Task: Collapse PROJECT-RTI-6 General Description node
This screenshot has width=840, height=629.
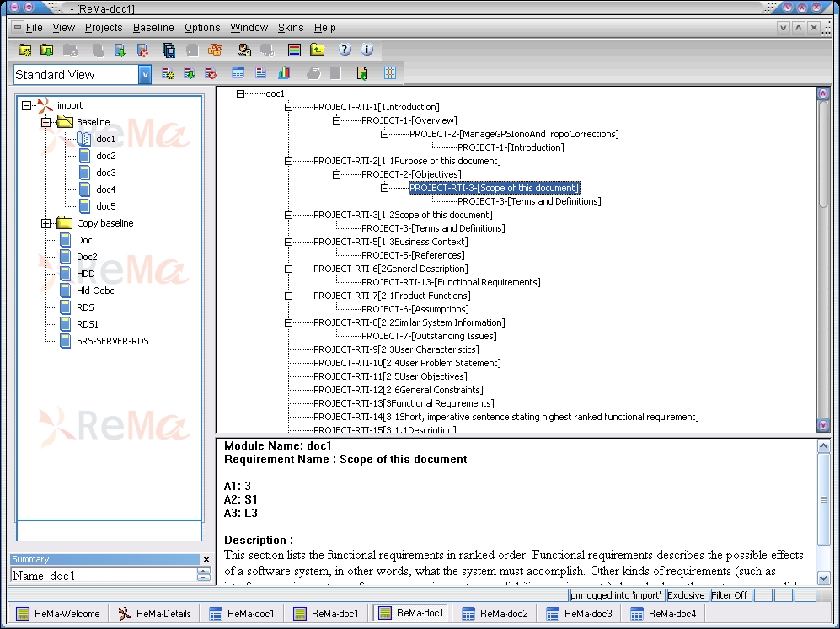Action: click(288, 269)
